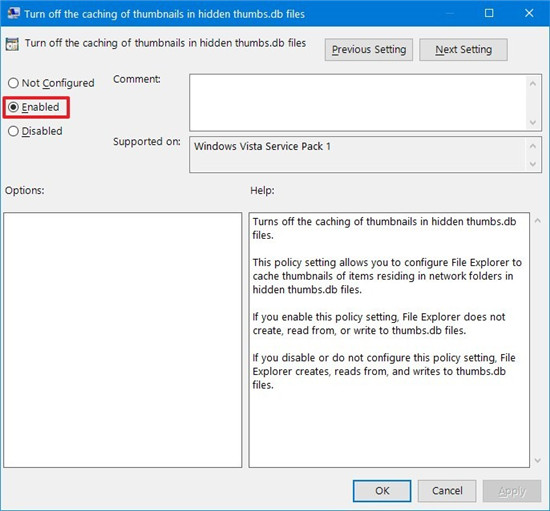This screenshot has width=550, height=511.
Task: Close the policy dialog with X
Action: (x=529, y=13)
